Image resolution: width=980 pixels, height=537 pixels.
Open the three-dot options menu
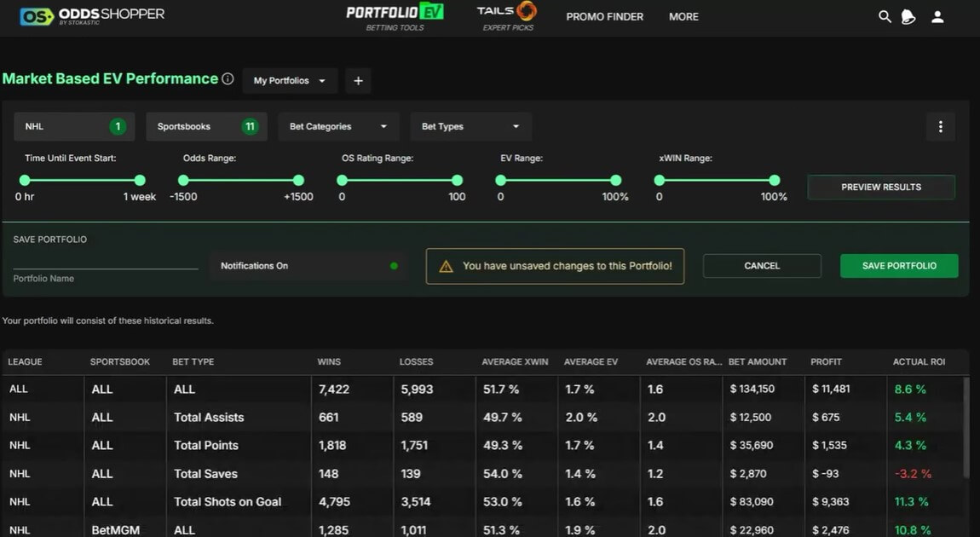tap(940, 127)
